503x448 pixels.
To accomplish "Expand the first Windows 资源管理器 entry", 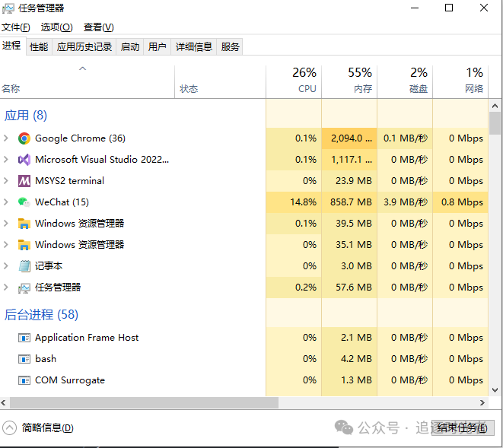I will (6, 224).
